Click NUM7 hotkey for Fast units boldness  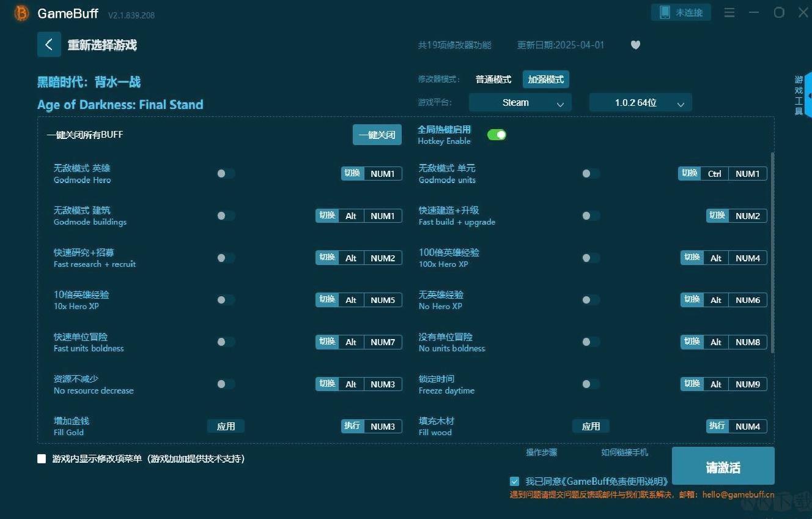click(x=383, y=342)
